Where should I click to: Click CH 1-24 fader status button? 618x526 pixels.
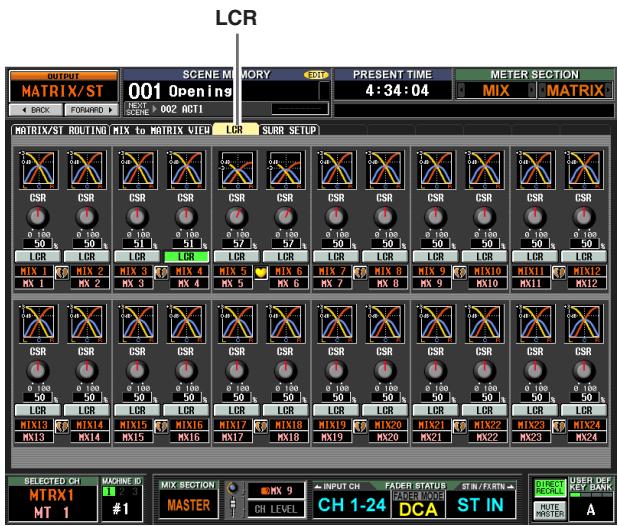[x=352, y=505]
